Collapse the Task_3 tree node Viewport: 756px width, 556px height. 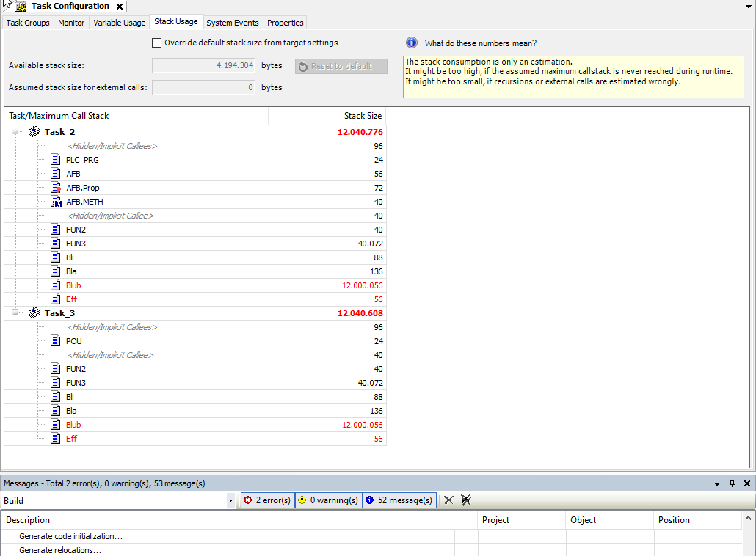pyautogui.click(x=15, y=312)
